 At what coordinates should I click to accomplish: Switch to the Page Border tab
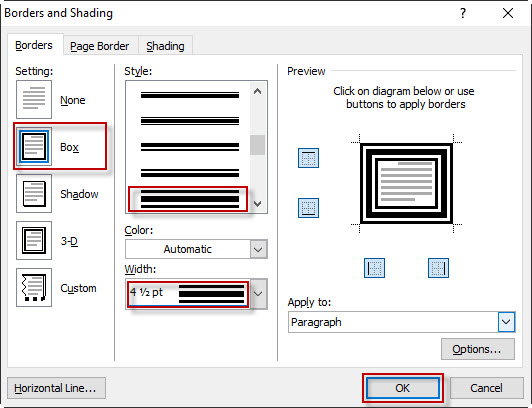(99, 46)
